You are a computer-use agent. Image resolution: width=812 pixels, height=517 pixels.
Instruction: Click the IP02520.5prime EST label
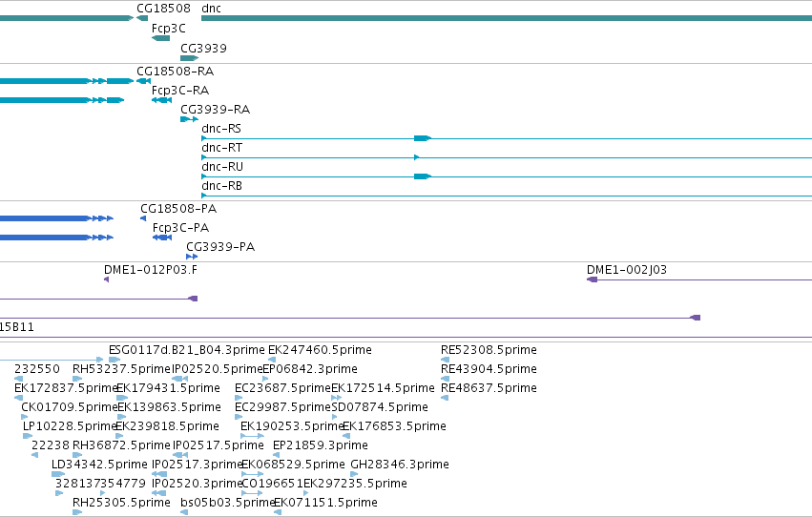[218, 369]
